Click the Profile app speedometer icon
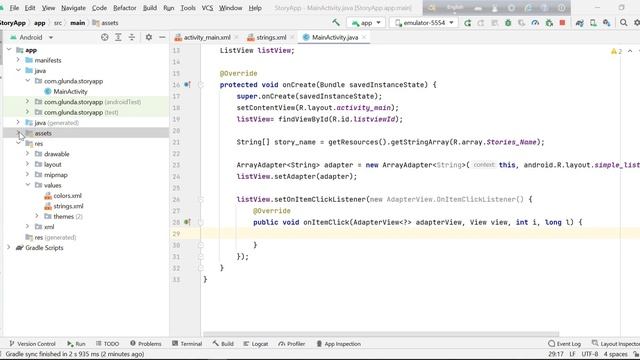Viewport: 640px width, 360px height. [x=535, y=23]
